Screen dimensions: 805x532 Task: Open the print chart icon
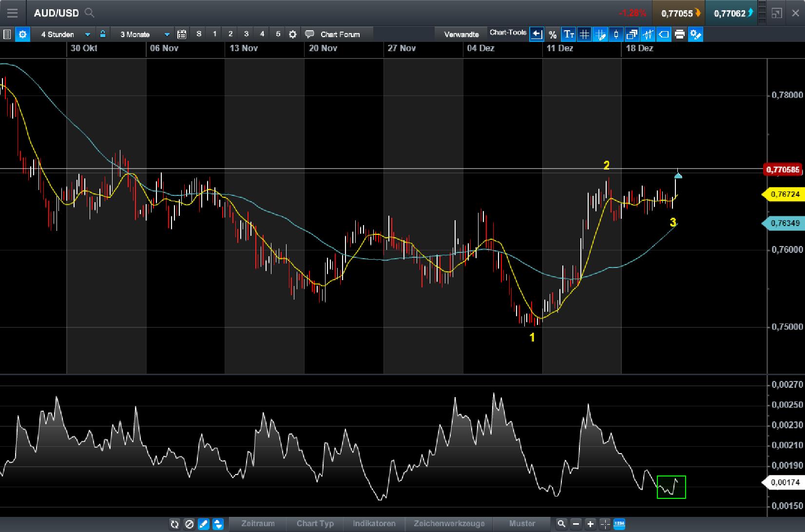pos(680,34)
